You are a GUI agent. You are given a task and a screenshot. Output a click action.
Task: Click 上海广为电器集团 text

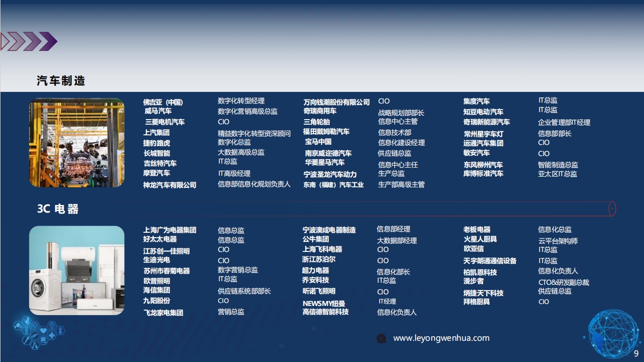coord(169,230)
